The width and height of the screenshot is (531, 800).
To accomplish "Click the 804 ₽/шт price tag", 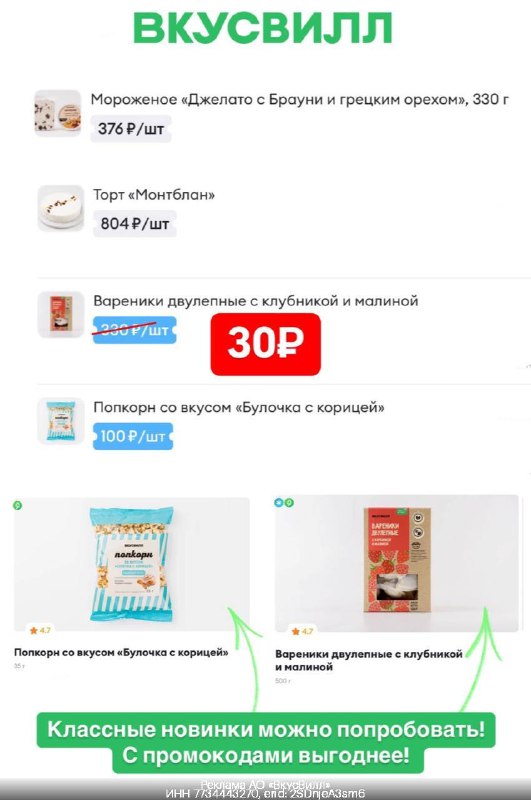I will [x=135, y=223].
